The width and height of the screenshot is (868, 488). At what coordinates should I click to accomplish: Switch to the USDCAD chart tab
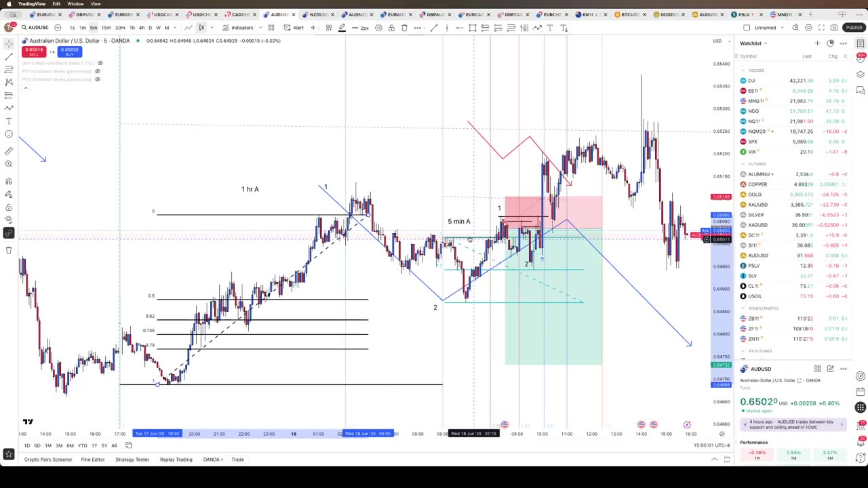pos(163,14)
